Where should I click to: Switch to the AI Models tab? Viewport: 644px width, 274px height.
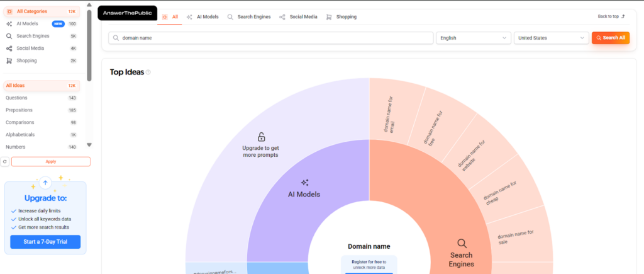tap(203, 17)
